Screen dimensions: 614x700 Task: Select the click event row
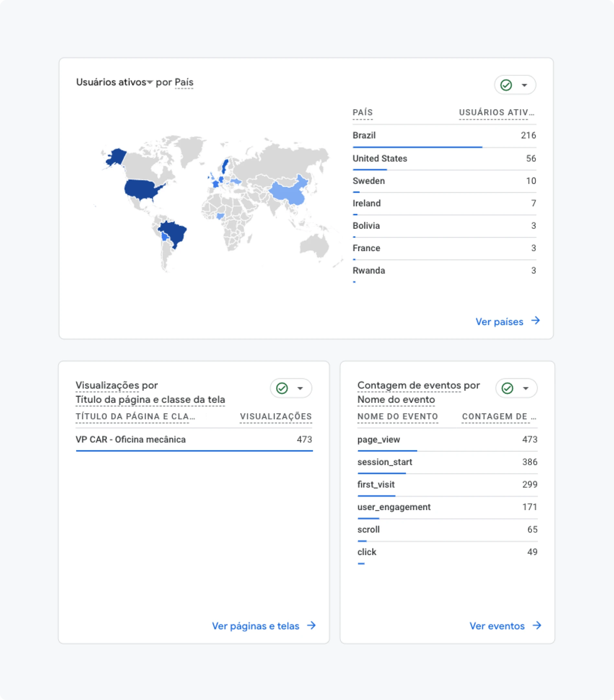(x=447, y=553)
